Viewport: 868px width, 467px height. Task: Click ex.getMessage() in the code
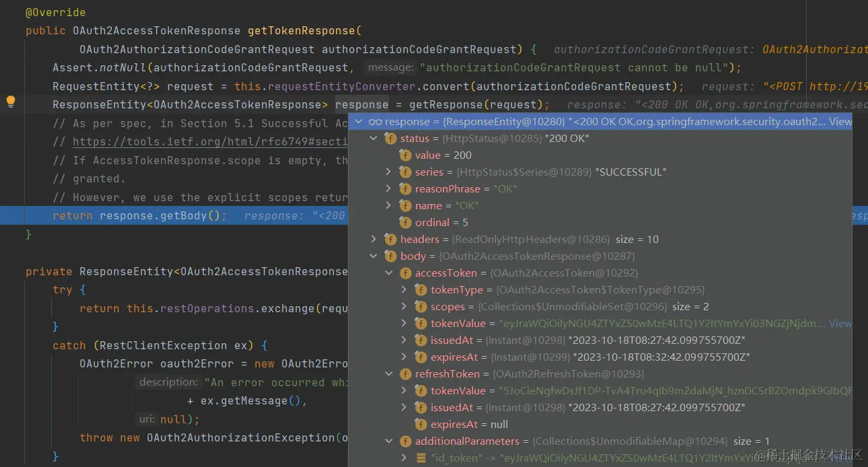coord(251,401)
